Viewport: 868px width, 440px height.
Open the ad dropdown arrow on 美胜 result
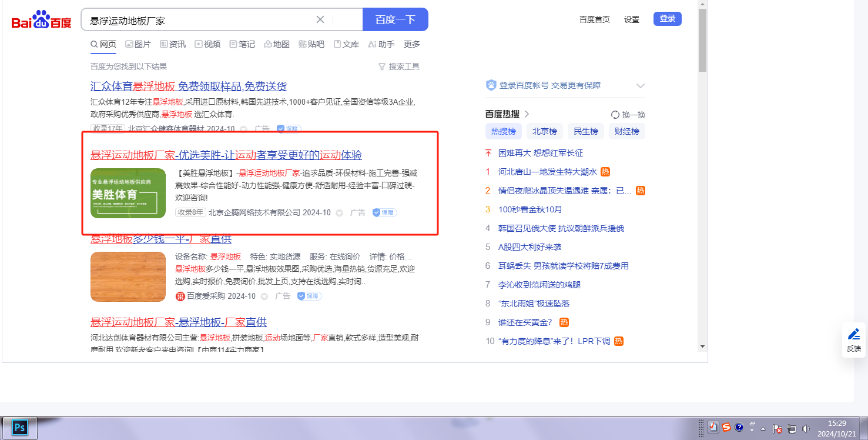click(339, 213)
